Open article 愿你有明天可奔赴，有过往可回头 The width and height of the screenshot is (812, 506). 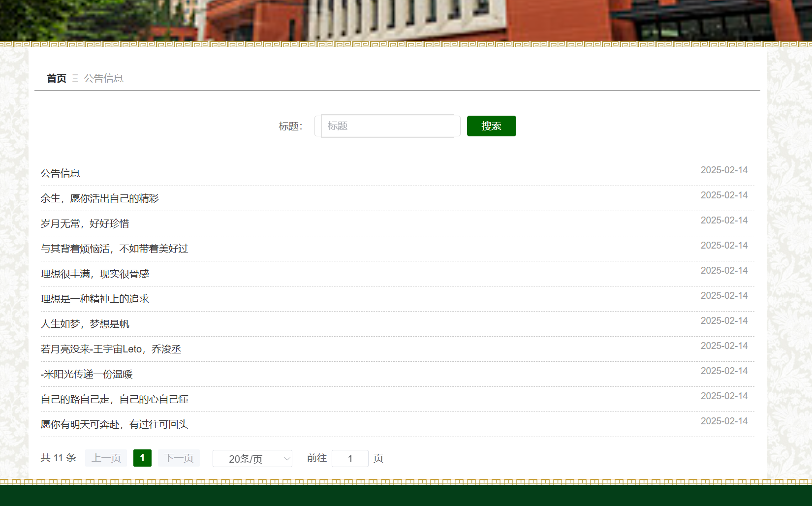(114, 424)
